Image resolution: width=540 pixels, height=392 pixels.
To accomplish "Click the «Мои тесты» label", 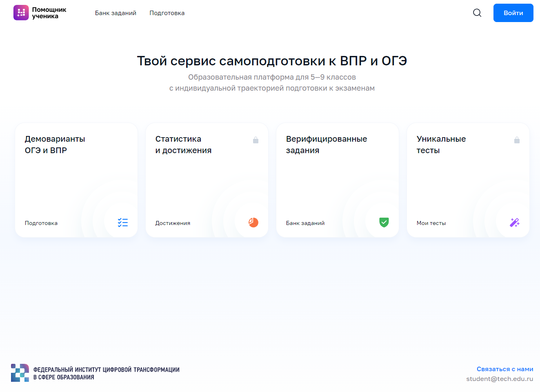I will (431, 223).
